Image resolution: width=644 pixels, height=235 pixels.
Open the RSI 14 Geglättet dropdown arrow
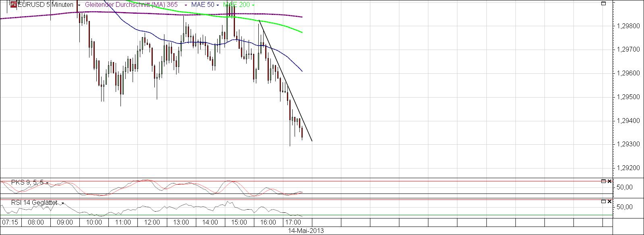63,203
